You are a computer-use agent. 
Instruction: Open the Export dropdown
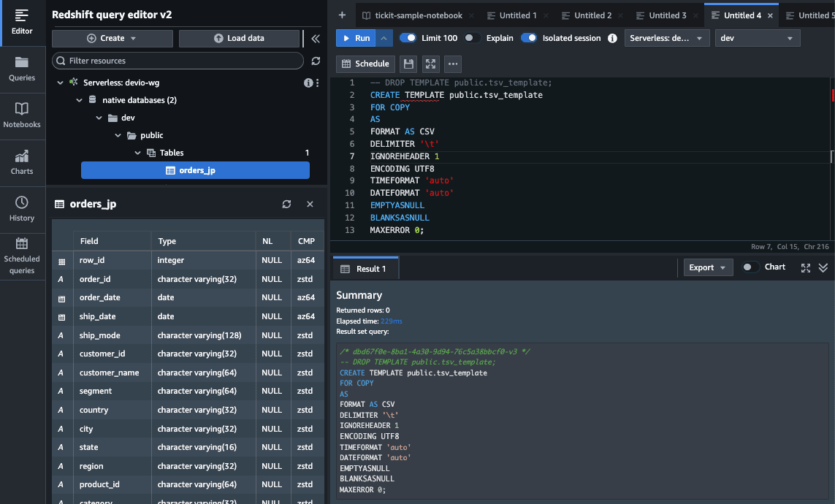pyautogui.click(x=708, y=267)
